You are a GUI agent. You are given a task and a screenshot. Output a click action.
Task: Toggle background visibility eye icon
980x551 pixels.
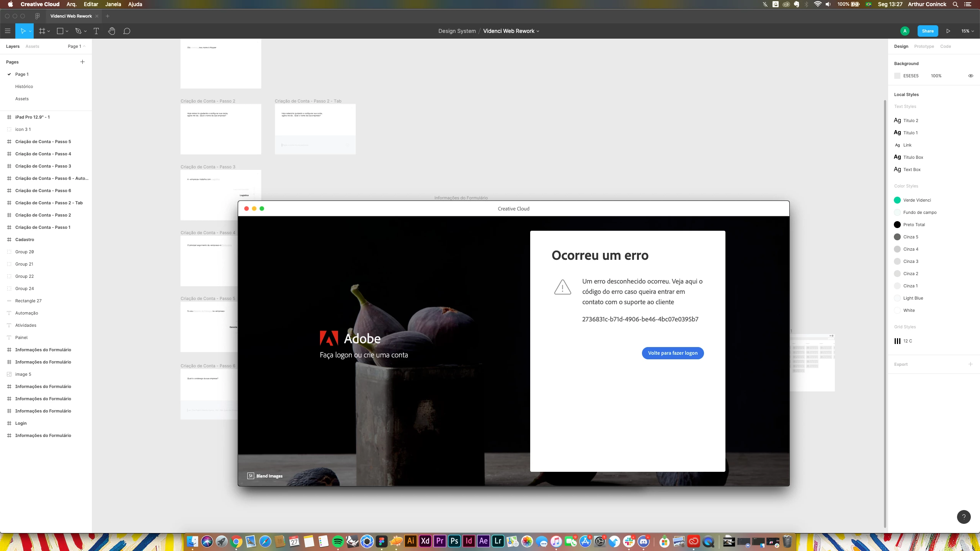click(x=970, y=76)
